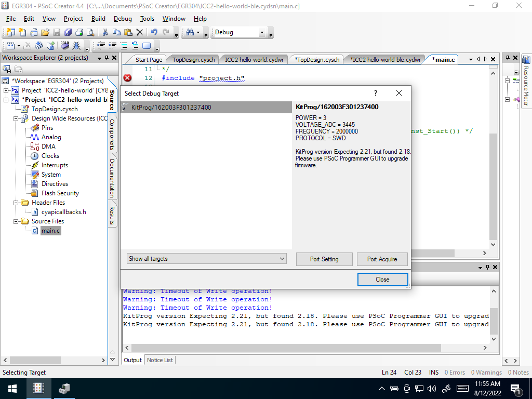The height and width of the screenshot is (399, 532).
Task: Toggle the Workspace Explorer pin
Action: pyautogui.click(x=107, y=58)
